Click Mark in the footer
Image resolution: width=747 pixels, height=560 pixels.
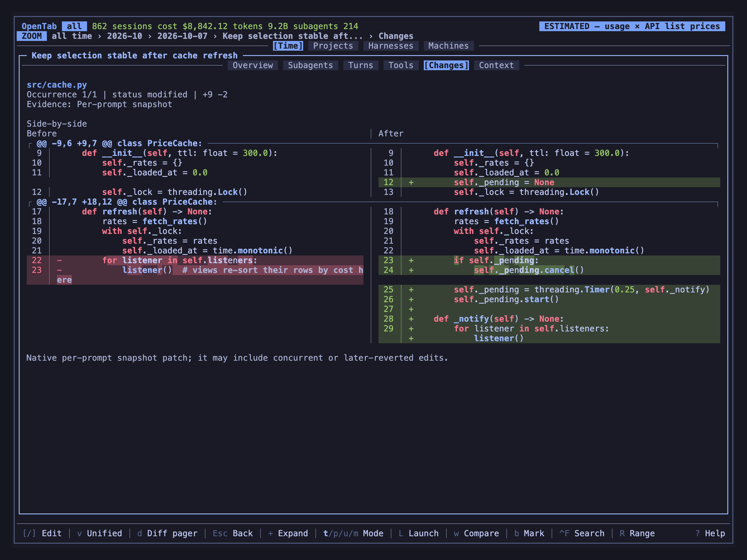(529, 533)
